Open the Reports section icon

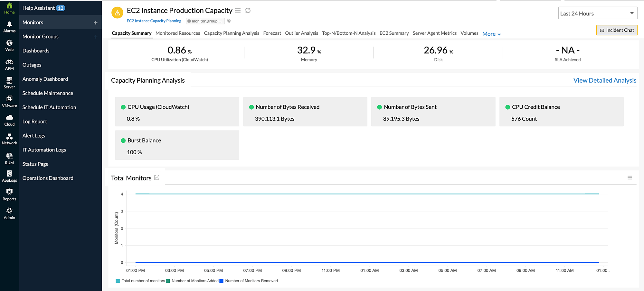click(9, 194)
